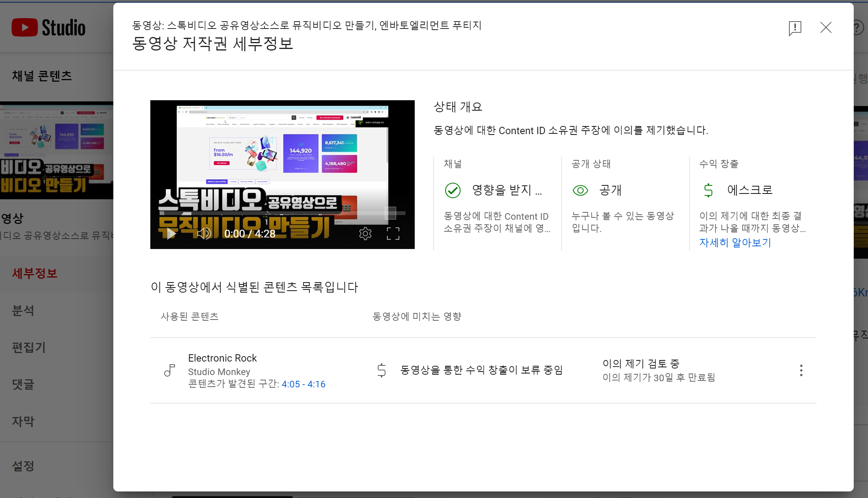Image resolution: width=868 pixels, height=498 pixels.
Task: Enter fullscreen in video player
Action: (x=393, y=234)
